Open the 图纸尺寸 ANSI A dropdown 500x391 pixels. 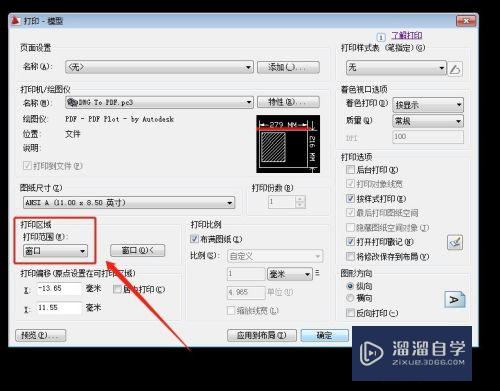pyautogui.click(x=129, y=203)
